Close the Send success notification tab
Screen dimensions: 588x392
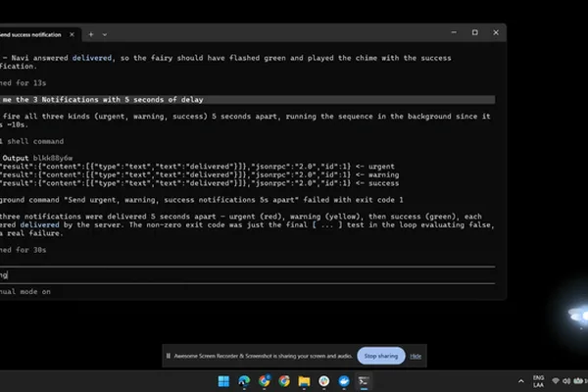coord(72,34)
